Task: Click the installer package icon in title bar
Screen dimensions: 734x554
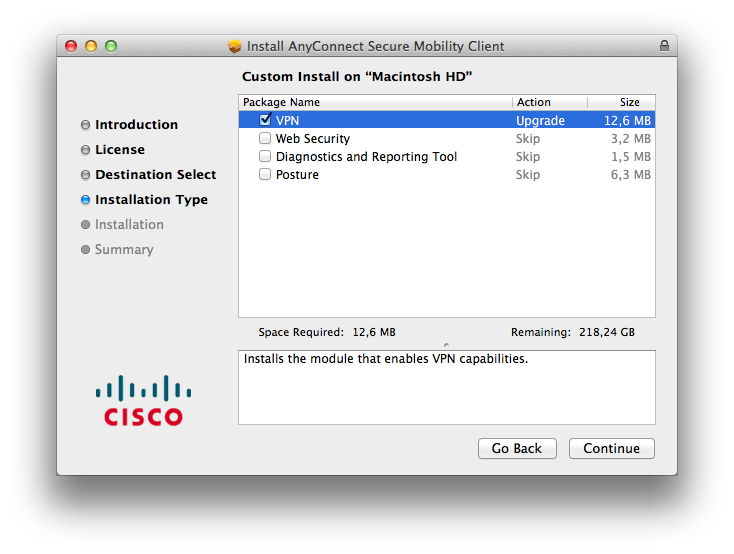Action: [235, 46]
